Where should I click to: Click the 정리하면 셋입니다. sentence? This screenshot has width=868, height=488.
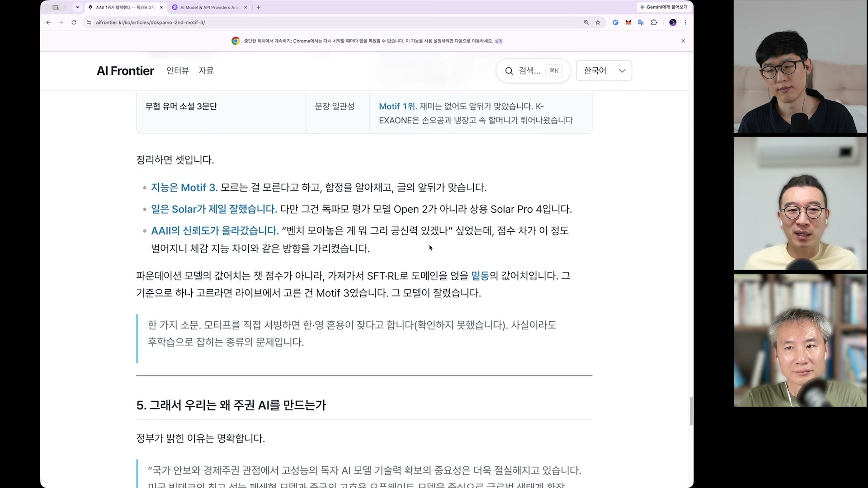click(175, 160)
